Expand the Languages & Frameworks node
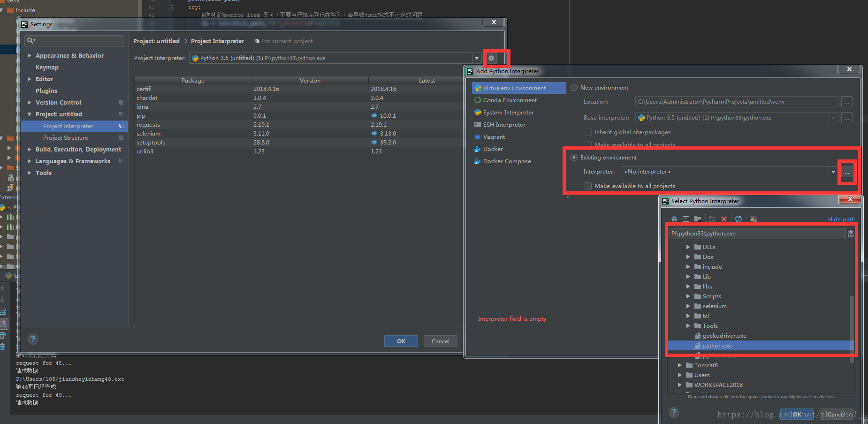Screen dimensions: 868x424 (30, 161)
